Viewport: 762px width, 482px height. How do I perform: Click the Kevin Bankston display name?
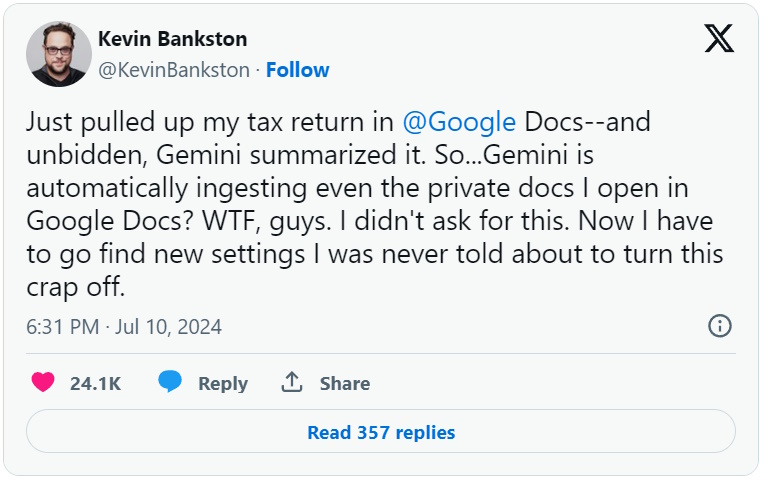(x=173, y=40)
